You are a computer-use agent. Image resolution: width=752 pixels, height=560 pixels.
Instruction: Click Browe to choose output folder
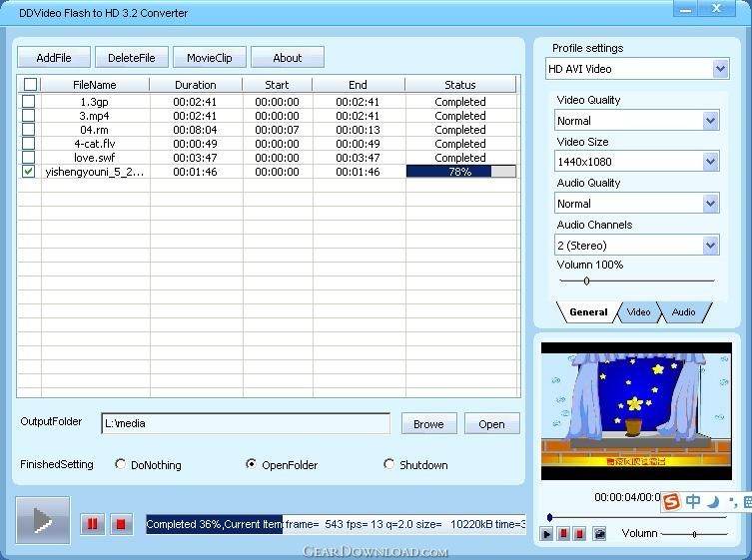(x=428, y=424)
